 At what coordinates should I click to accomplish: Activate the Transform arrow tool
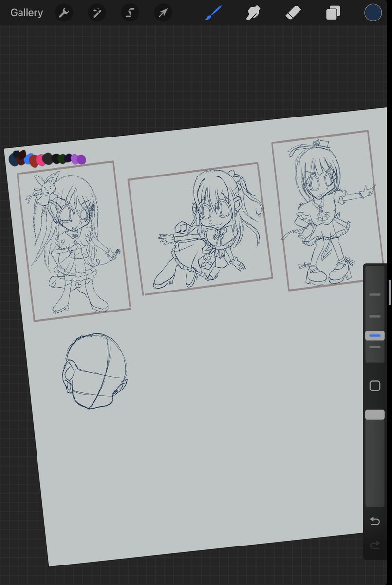(x=163, y=13)
